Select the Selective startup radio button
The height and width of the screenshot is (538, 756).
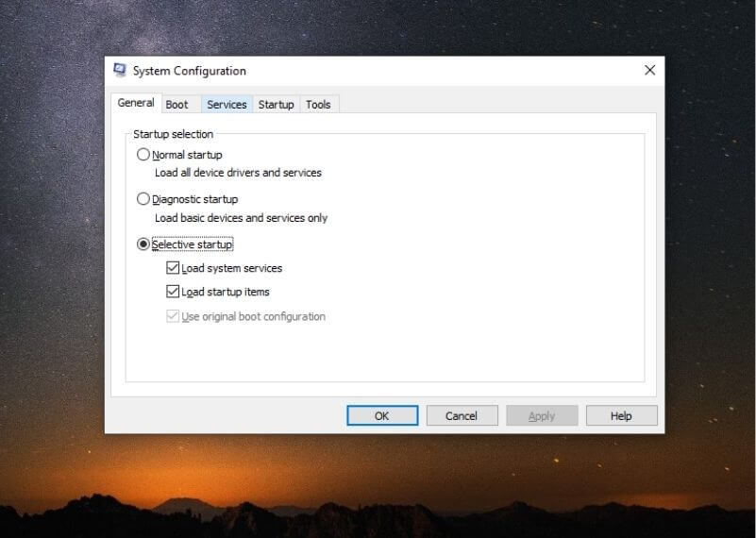click(143, 244)
